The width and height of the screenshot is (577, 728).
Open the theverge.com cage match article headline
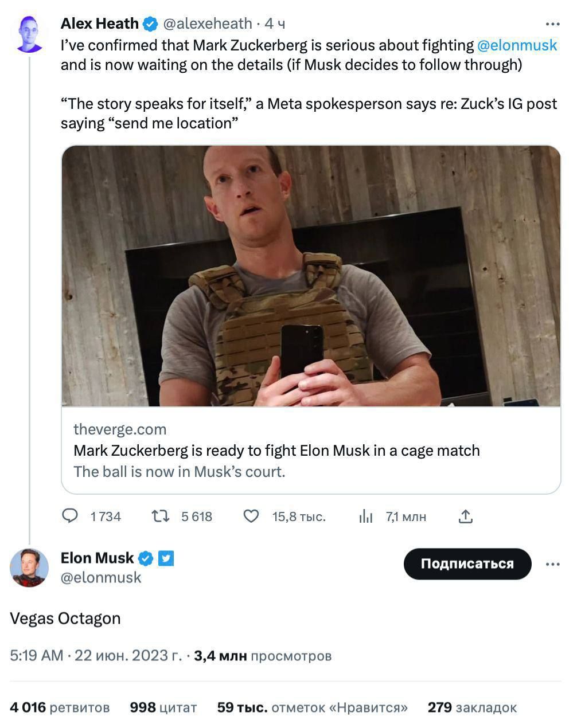click(x=276, y=451)
